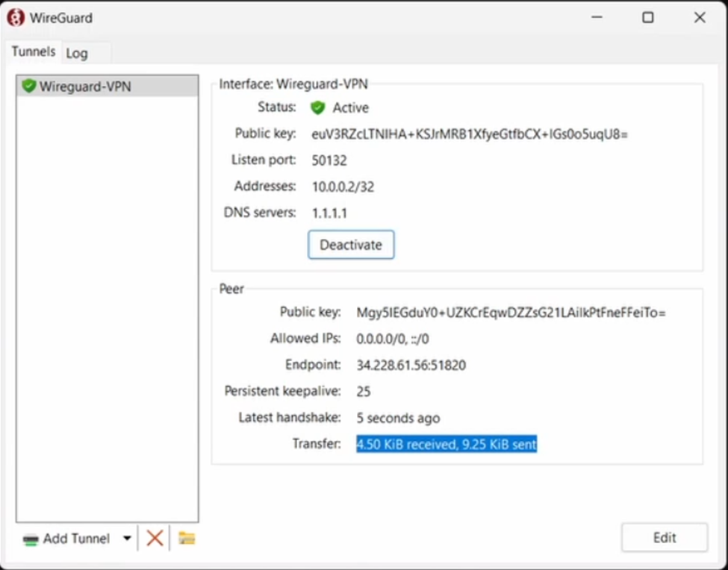This screenshot has width=728, height=570.
Task: Open the tunnel editor with Edit button
Action: point(664,537)
